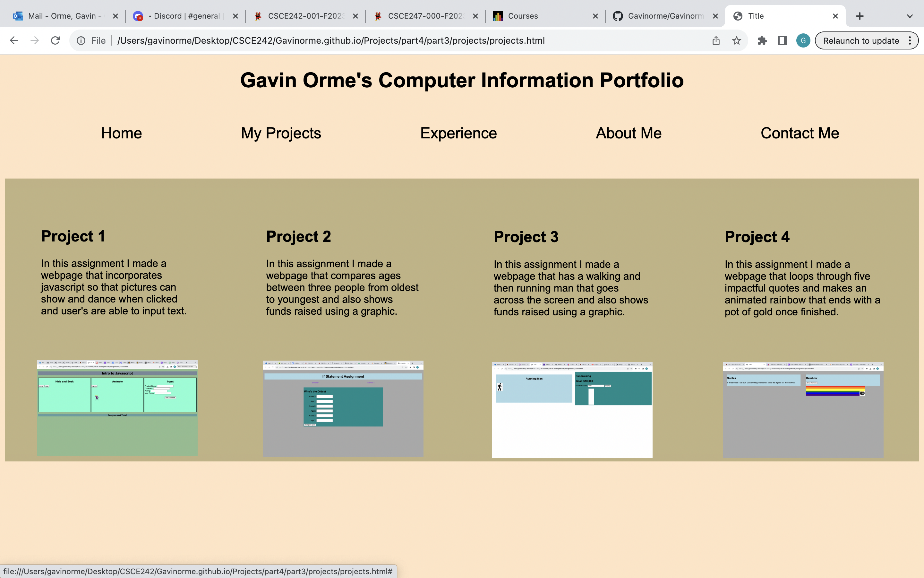924x578 pixels.
Task: Click the Project 2 heading
Action: pyautogui.click(x=299, y=237)
